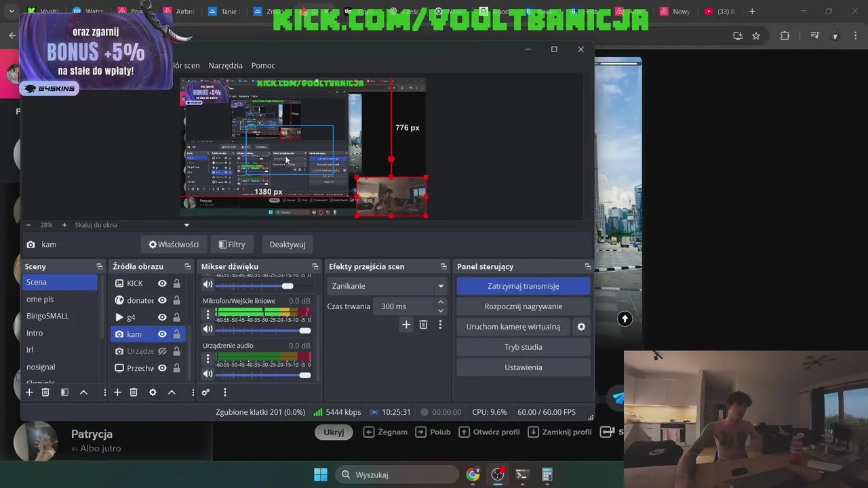Screen dimensions: 868x488
Task: Move scene up with Sceny arrow icon
Action: pyautogui.click(x=83, y=392)
